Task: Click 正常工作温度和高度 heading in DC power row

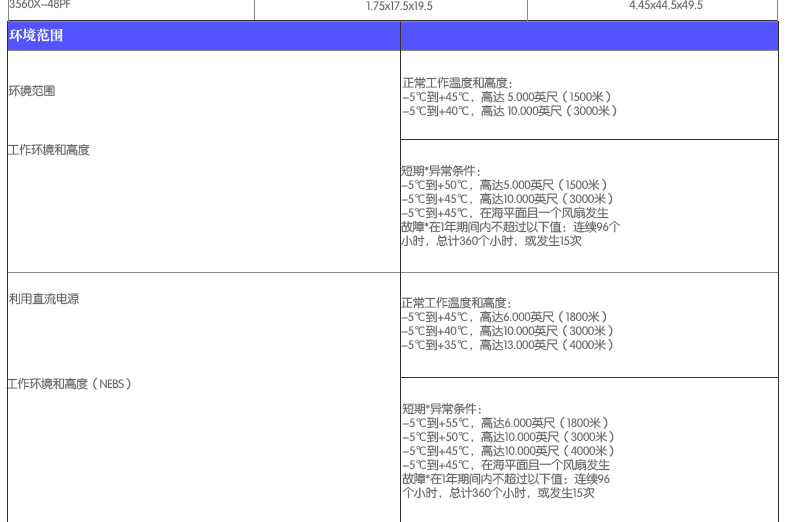Action: 457,303
